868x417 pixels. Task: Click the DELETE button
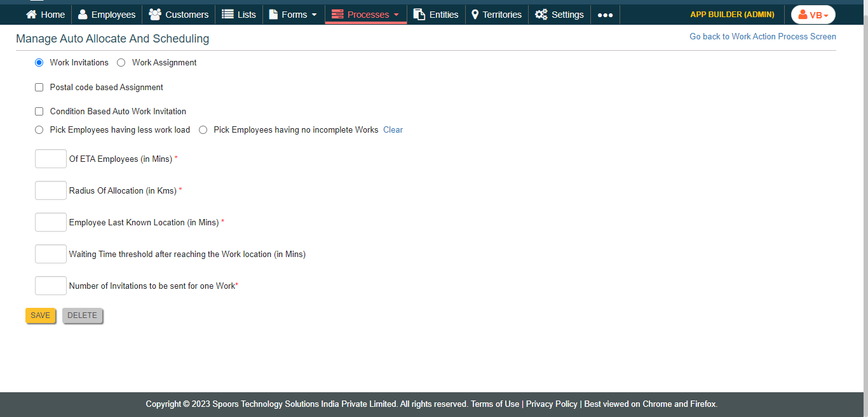(82, 315)
